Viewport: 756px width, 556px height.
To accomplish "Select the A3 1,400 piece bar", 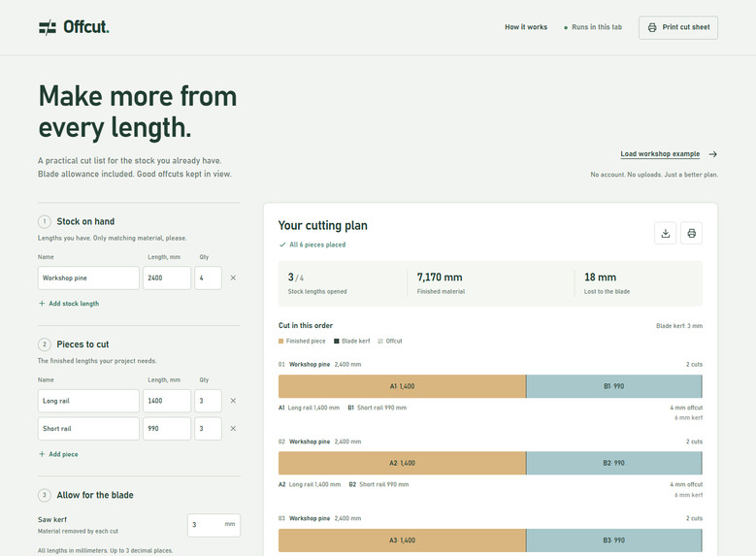I will point(402,540).
